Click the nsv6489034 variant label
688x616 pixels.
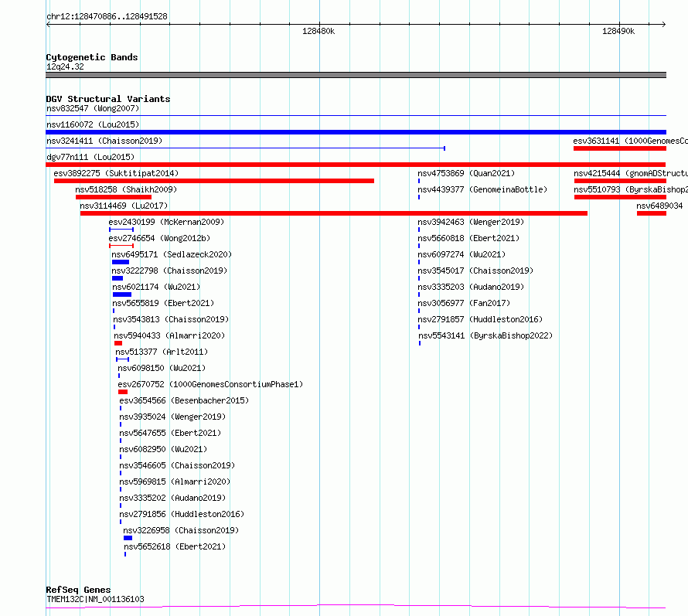[659, 206]
